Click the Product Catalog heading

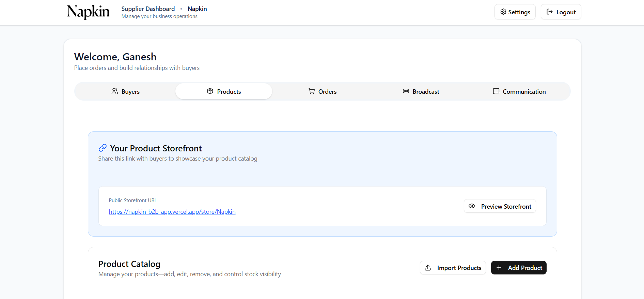(129, 264)
